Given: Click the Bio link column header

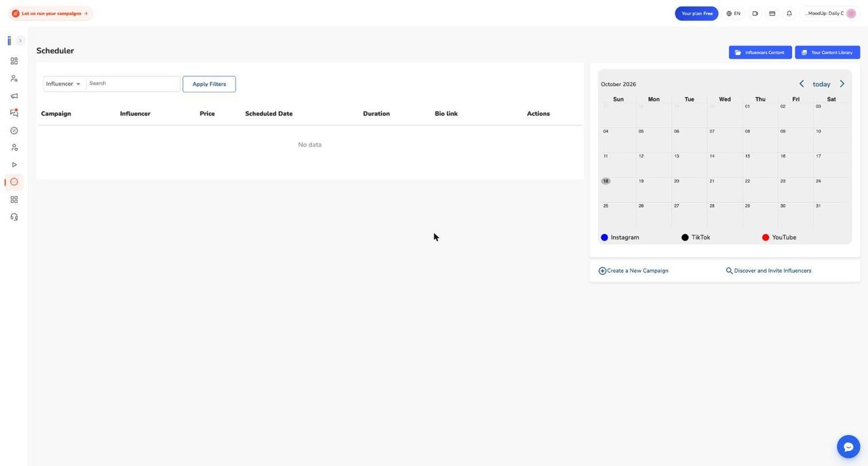Looking at the screenshot, I should point(446,114).
